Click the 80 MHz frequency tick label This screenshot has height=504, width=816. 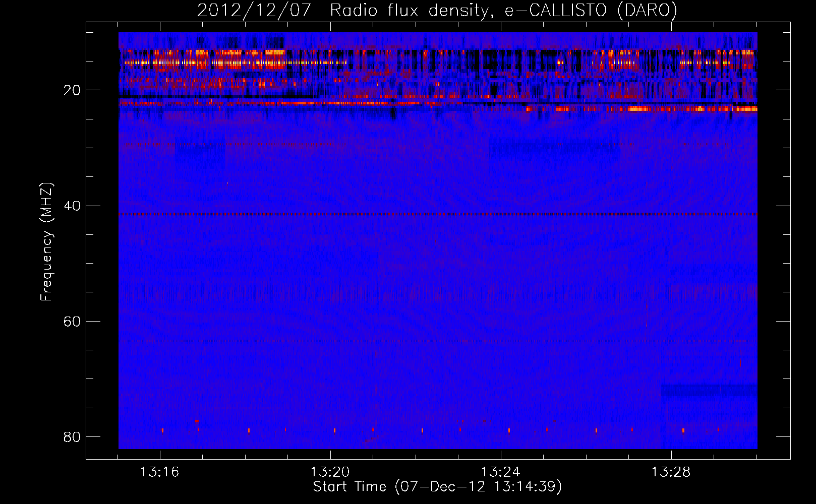72,436
